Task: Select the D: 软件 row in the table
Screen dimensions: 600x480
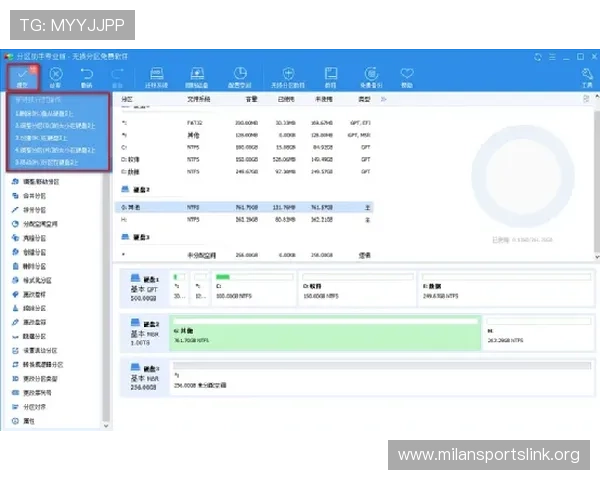Action: 245,159
